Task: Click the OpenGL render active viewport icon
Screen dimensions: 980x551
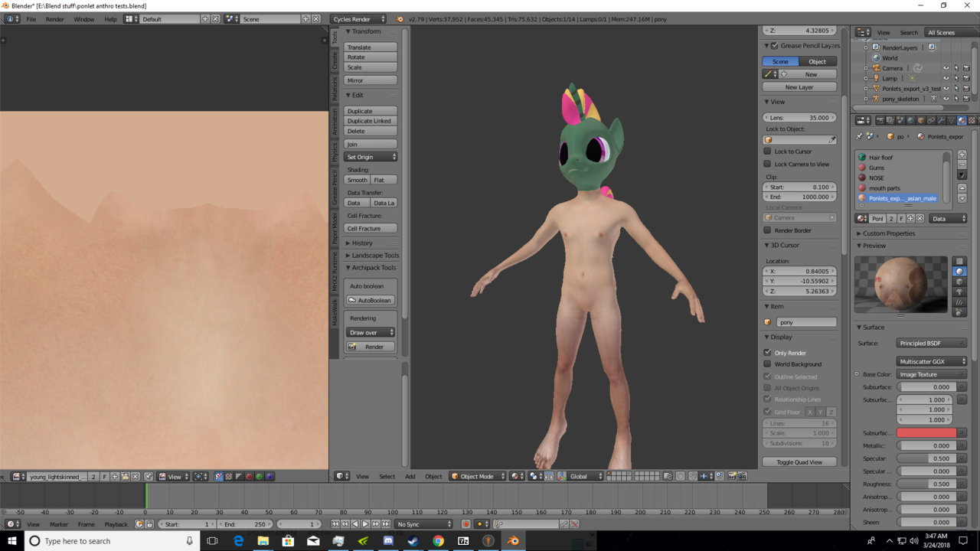Action: [x=731, y=476]
